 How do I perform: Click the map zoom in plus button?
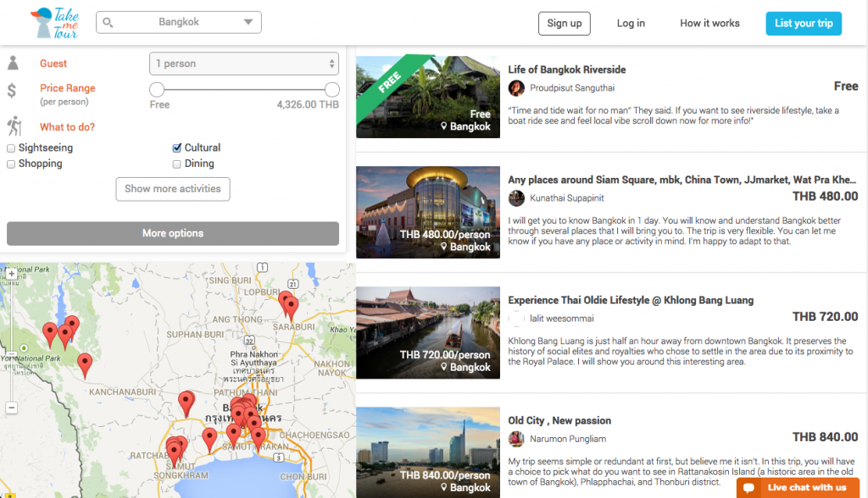11,274
